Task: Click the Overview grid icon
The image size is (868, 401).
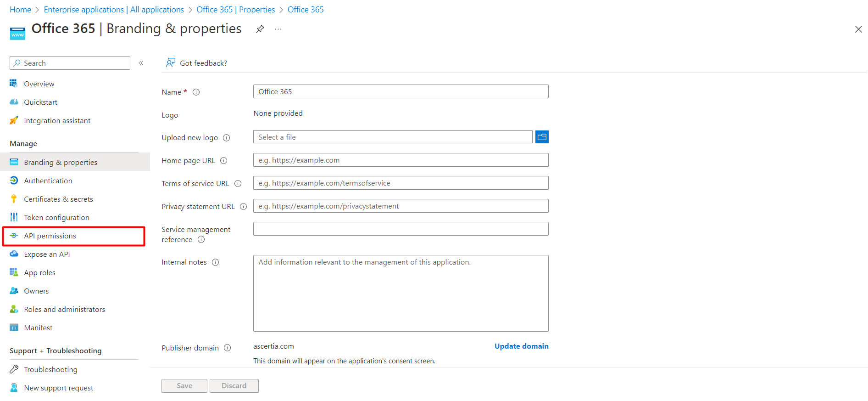Action: [x=14, y=84]
